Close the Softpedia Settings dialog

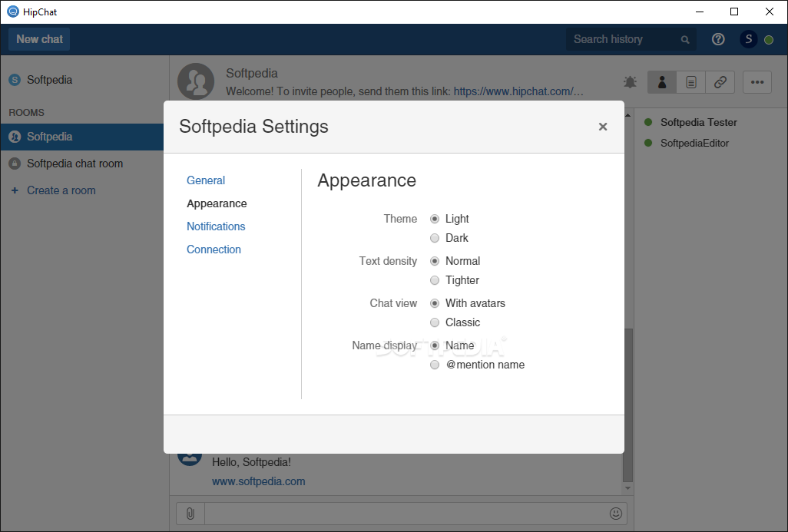click(x=603, y=127)
